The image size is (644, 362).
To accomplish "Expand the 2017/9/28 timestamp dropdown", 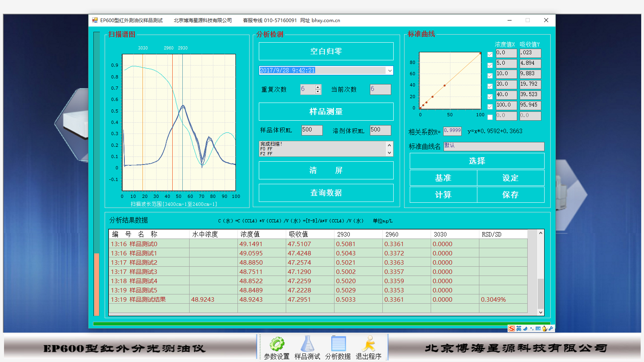I will tap(390, 70).
